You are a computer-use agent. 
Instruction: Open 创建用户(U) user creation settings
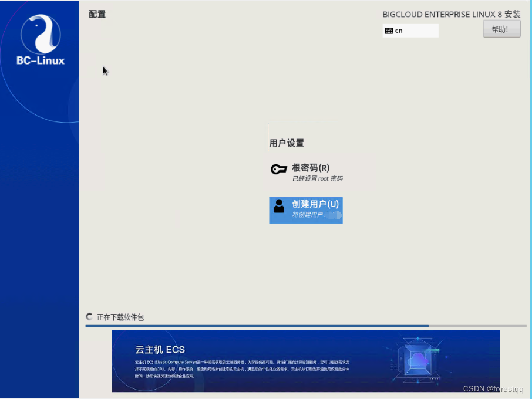306,211
